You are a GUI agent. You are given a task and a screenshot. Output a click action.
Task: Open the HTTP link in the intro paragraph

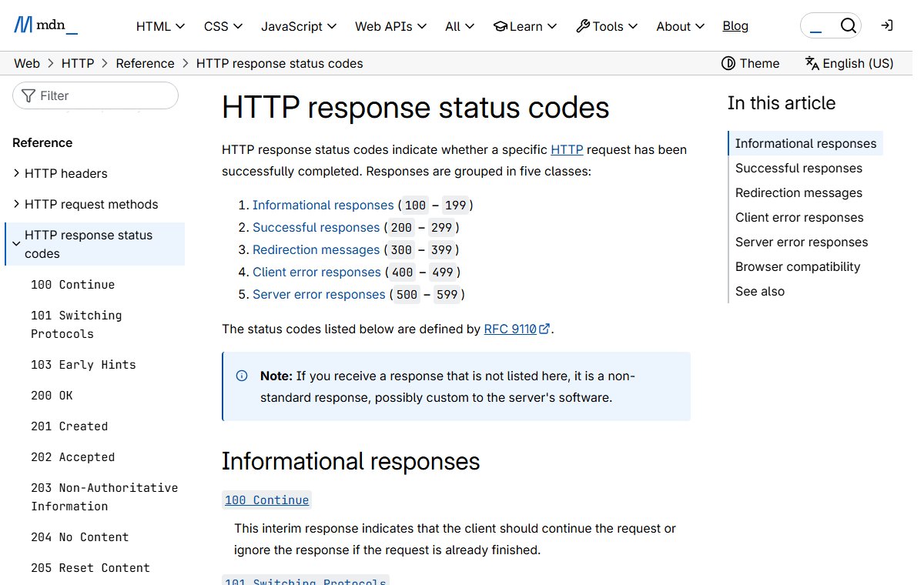coord(567,149)
